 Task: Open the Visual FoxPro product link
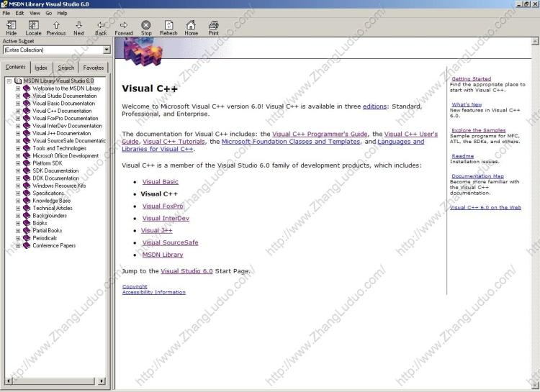coord(163,206)
